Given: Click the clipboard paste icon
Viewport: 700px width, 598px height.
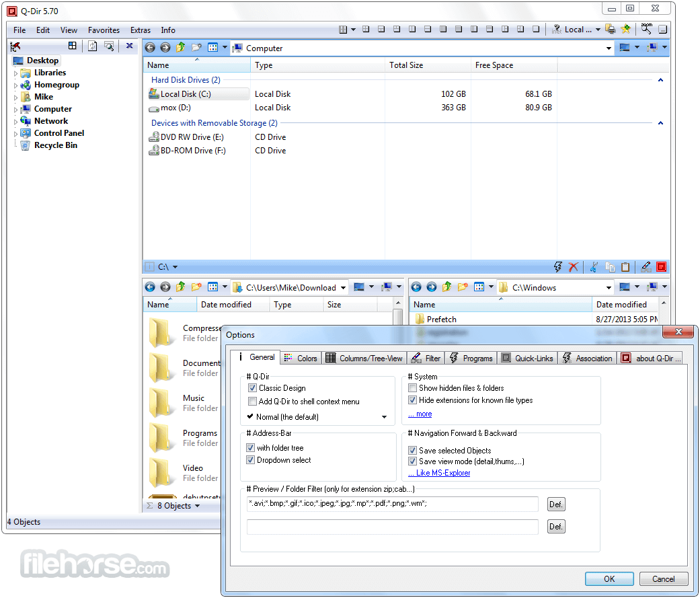Looking at the screenshot, I should (x=625, y=267).
